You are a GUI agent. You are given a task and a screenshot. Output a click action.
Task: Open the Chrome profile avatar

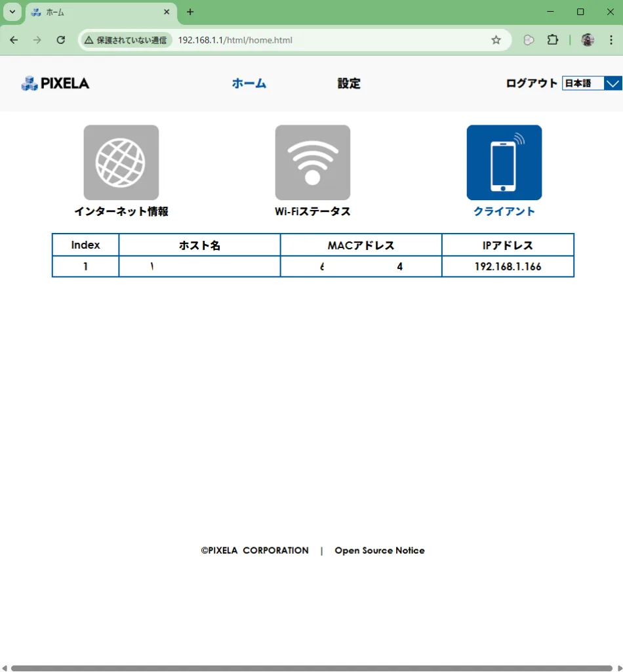588,40
